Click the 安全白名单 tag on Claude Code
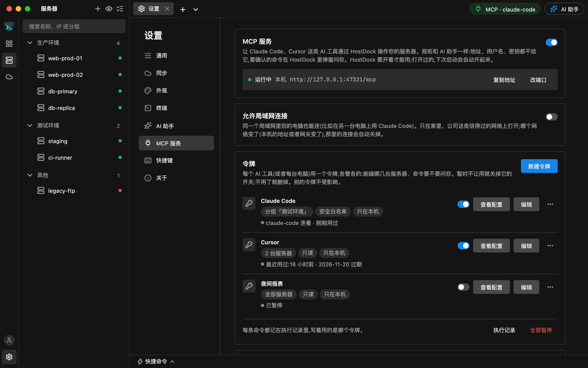Viewport: 588px width, 368px height. [333, 212]
